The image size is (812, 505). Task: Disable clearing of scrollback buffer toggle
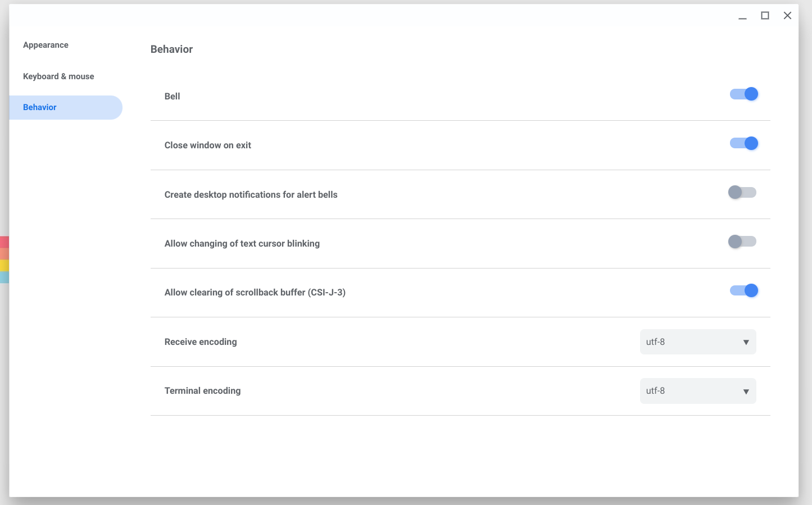(743, 291)
